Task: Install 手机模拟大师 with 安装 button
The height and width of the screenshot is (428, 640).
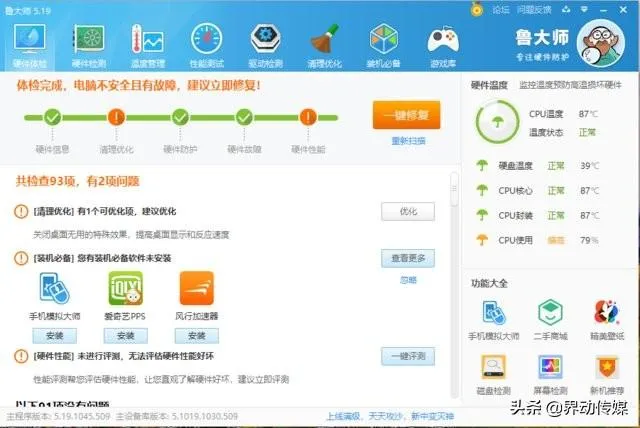Action: (54, 336)
